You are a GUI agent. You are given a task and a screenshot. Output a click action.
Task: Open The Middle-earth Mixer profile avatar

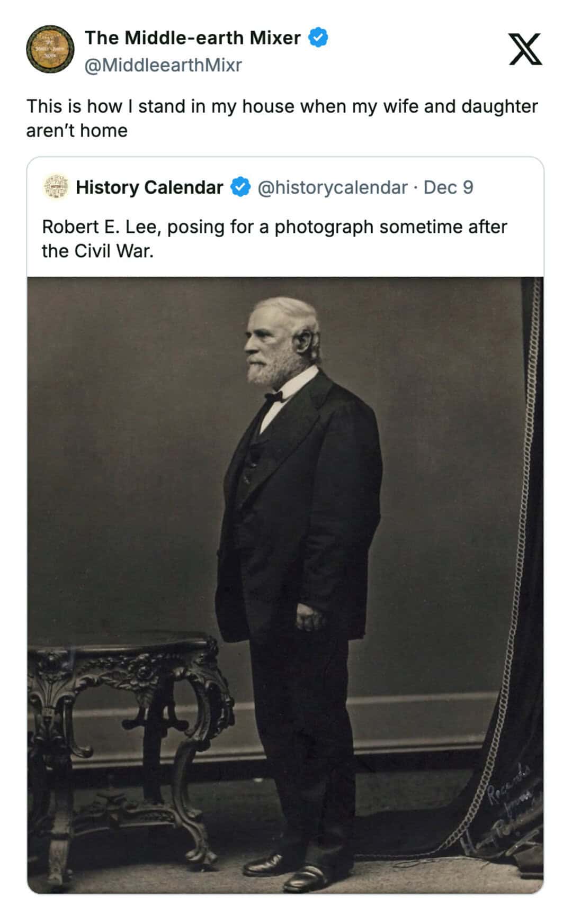coord(50,49)
